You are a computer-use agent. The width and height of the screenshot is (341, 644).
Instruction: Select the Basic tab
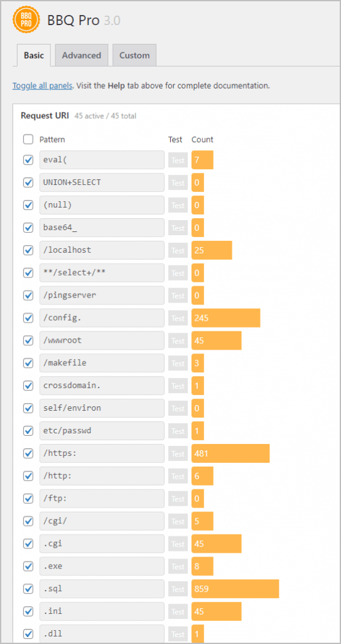coord(34,55)
